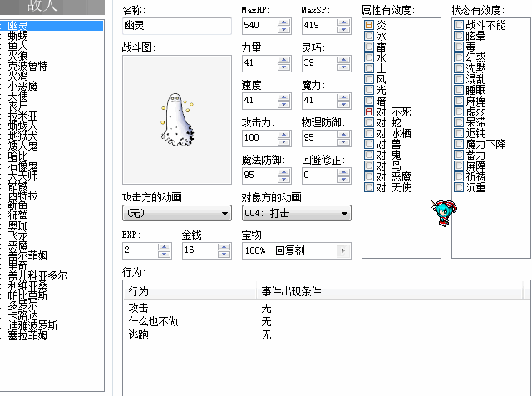Viewport: 532px width, 396px height.
Task: Select 盖儿科亚多尔 in enemy list
Action: (x=37, y=275)
